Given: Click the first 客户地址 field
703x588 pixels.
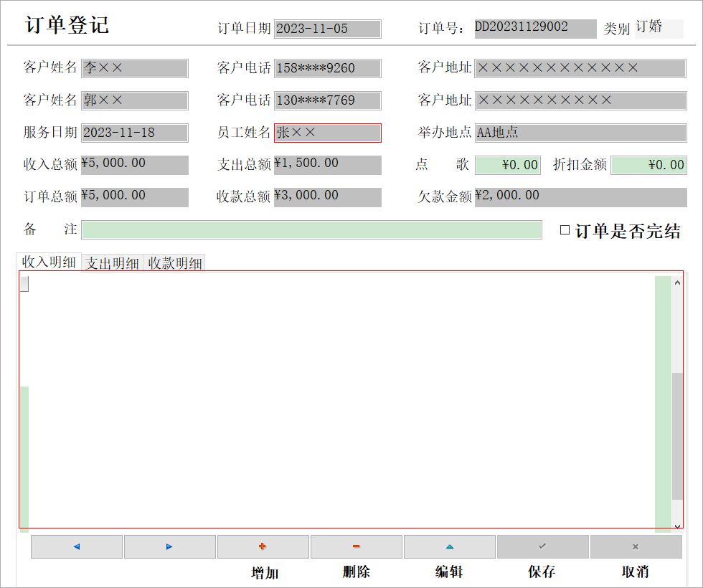Looking at the screenshot, I should (x=580, y=68).
